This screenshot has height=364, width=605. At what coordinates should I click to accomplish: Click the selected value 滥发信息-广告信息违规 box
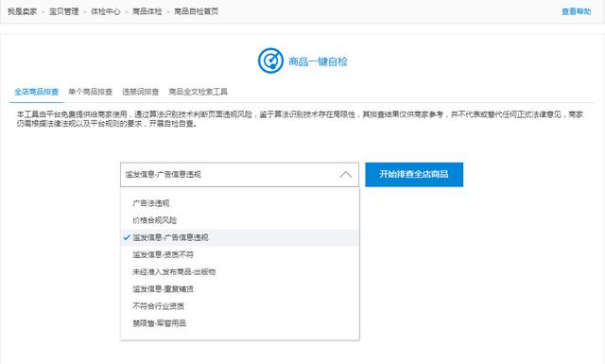click(239, 175)
